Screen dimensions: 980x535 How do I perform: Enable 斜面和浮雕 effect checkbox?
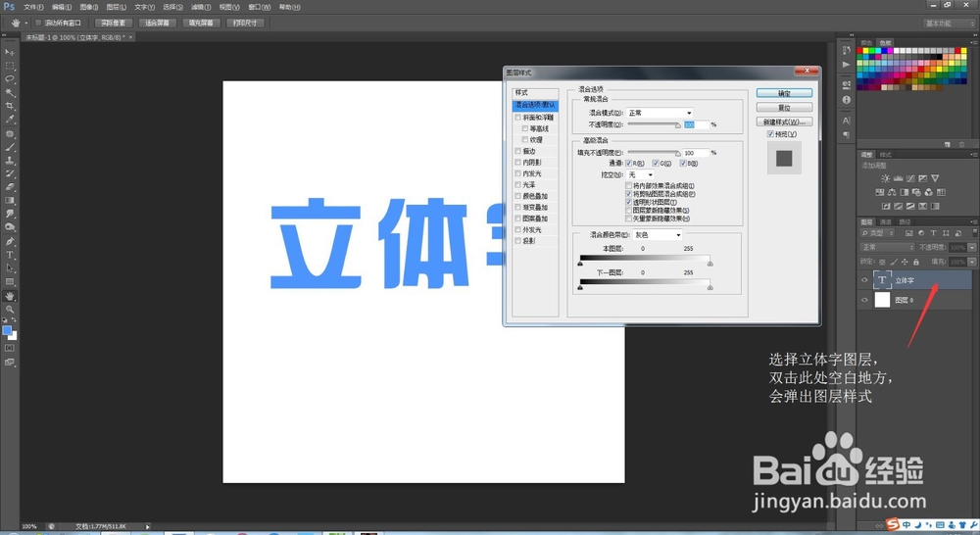pos(517,118)
